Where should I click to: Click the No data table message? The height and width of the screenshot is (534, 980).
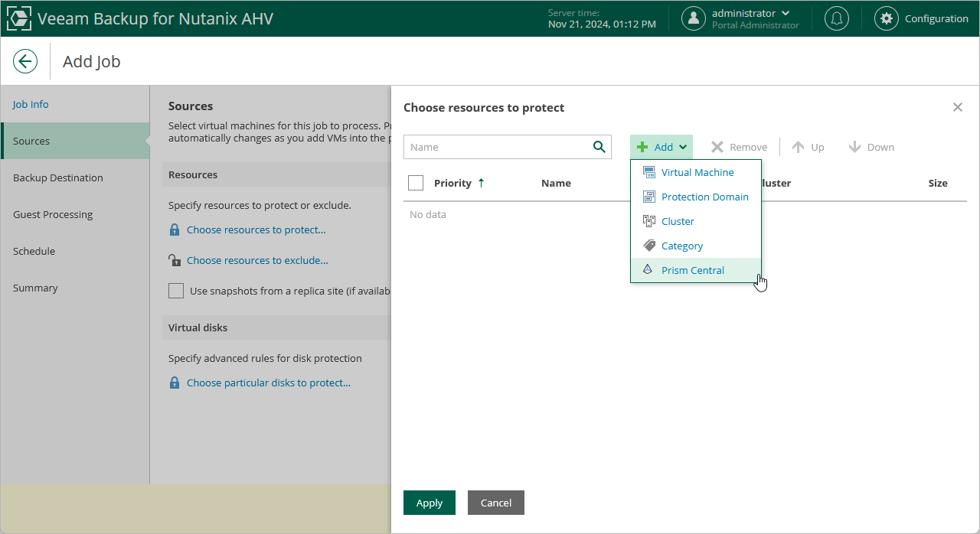[x=428, y=214]
